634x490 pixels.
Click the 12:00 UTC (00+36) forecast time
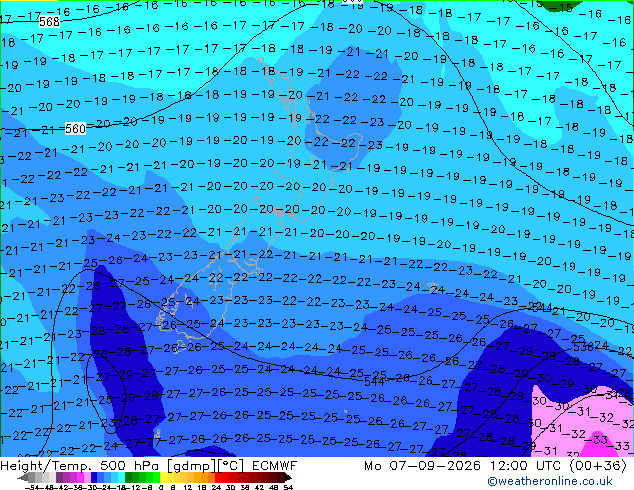pyautogui.click(x=558, y=465)
